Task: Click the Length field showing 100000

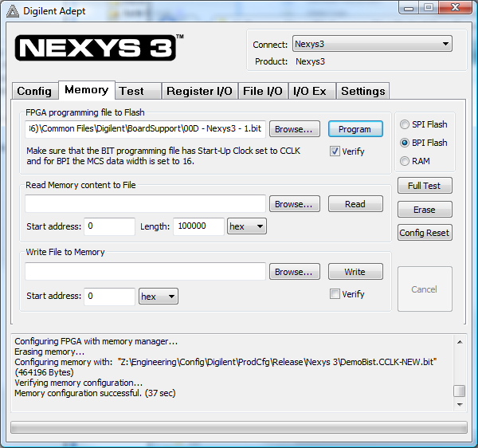Action: click(x=198, y=226)
